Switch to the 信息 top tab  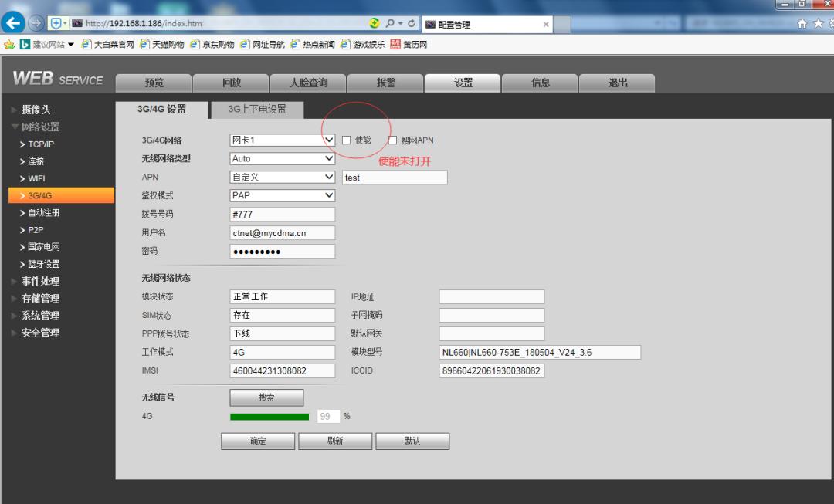tap(540, 83)
